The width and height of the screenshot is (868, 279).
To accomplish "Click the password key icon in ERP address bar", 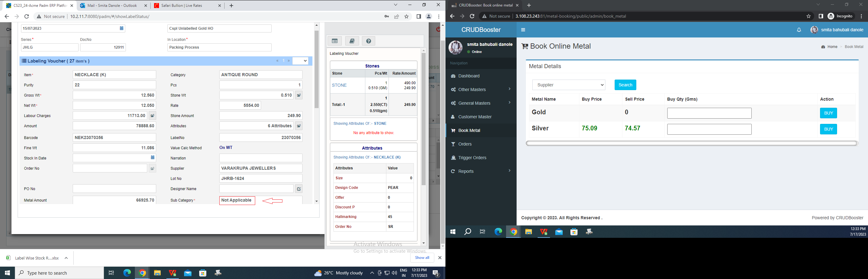I will coord(386,16).
